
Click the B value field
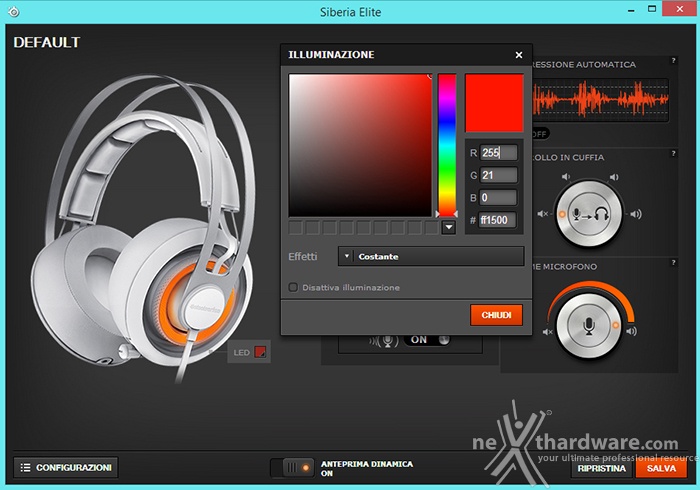(498, 197)
